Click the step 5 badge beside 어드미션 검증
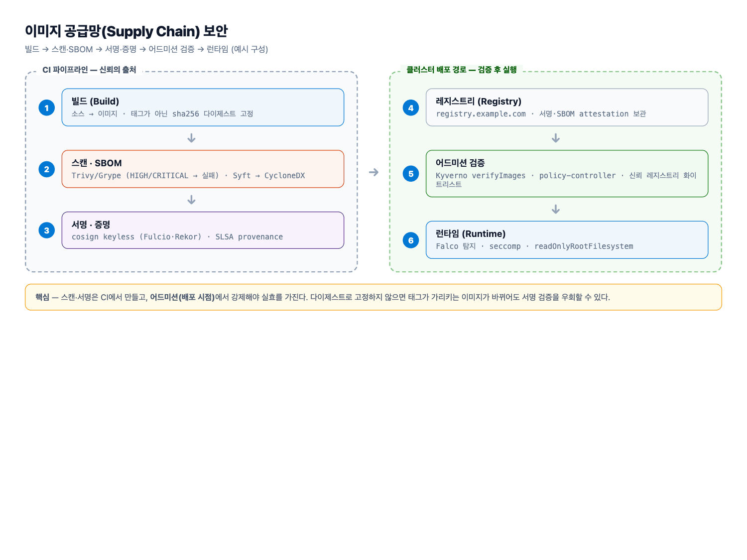This screenshot has height=560, width=747. tap(411, 174)
